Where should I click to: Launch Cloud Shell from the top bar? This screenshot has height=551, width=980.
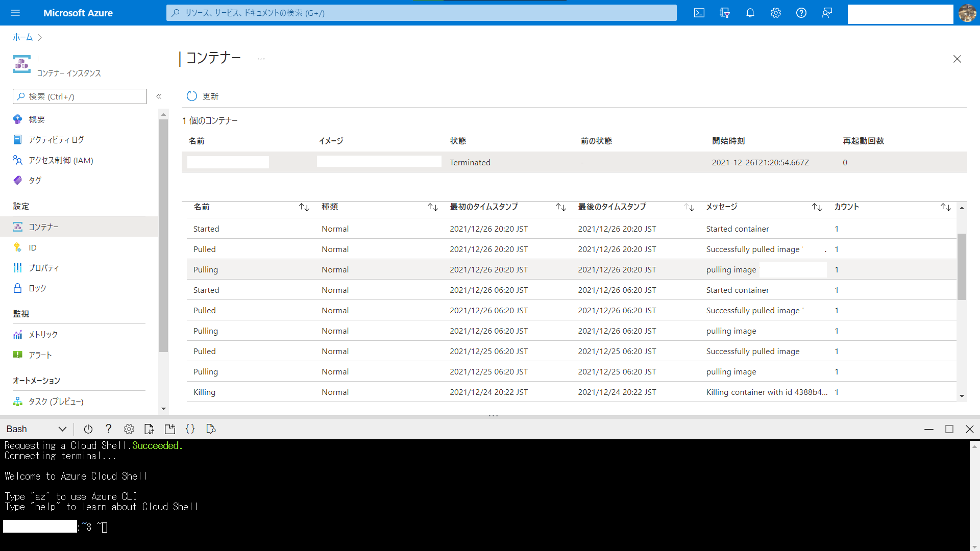[x=699, y=13]
